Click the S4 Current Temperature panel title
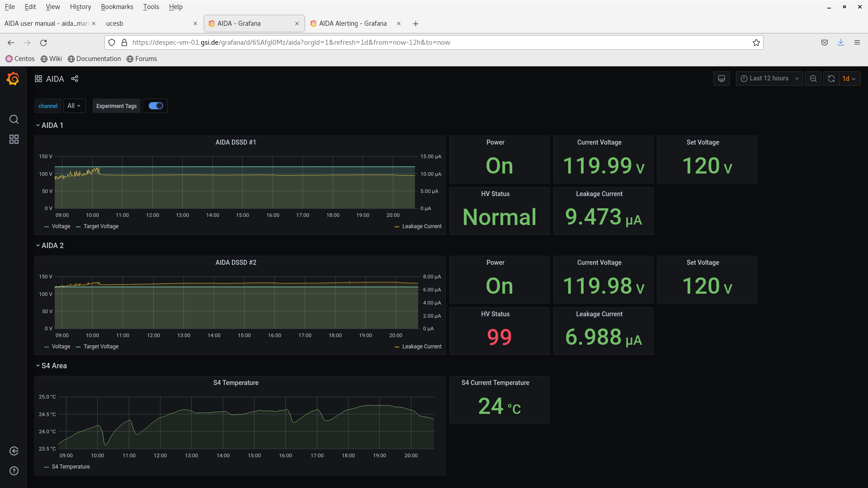868x488 pixels. point(495,383)
